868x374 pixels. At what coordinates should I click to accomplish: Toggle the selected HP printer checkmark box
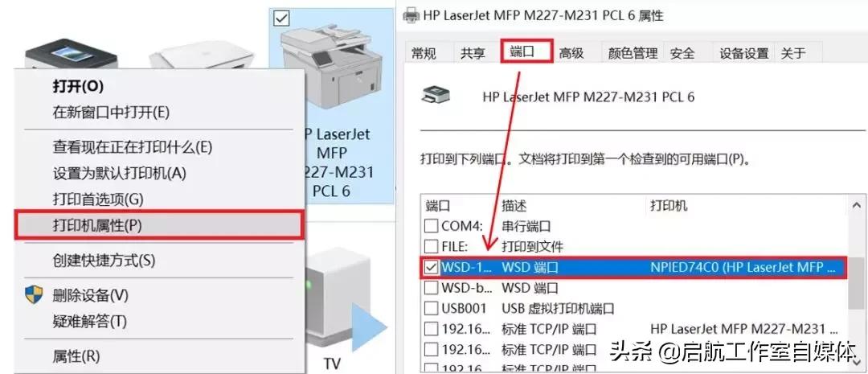(282, 18)
